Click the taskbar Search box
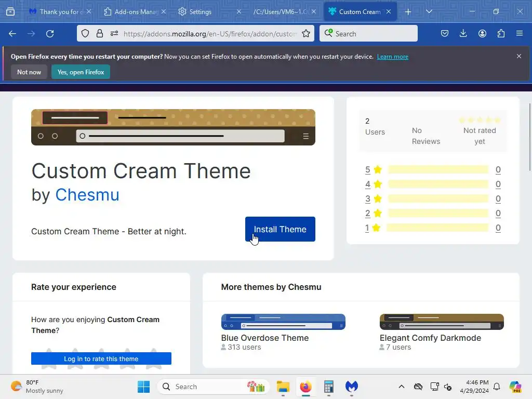Viewport: 532px width, 399px height. 214,387
